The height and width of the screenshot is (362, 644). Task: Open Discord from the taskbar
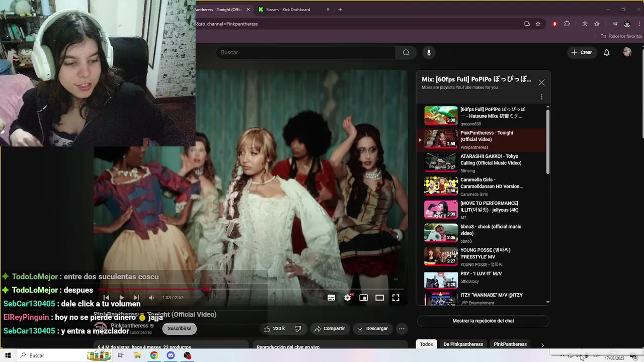click(x=171, y=355)
